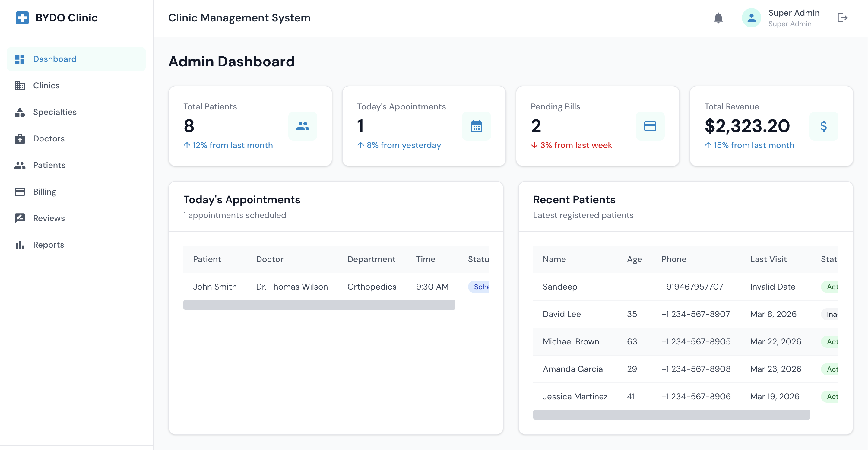This screenshot has height=450, width=868.
Task: Click the Patients people icon in sidebar
Action: (20, 165)
